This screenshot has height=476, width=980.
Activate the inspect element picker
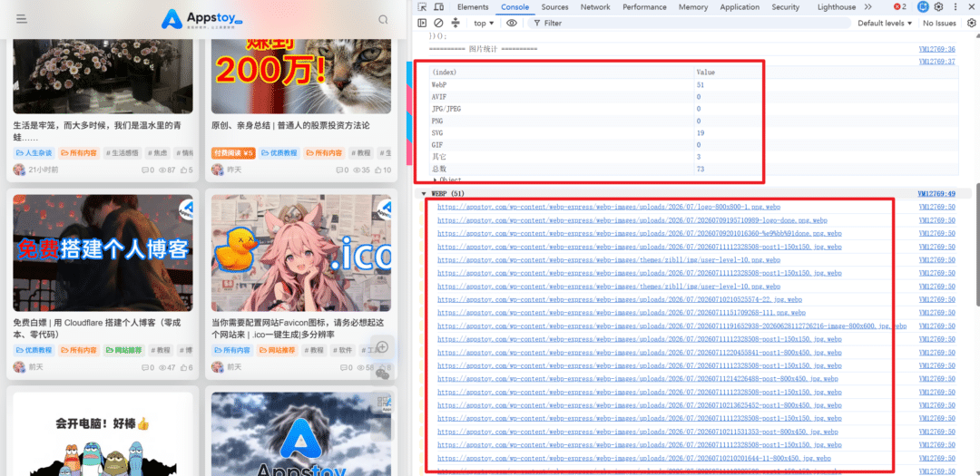pos(423,7)
